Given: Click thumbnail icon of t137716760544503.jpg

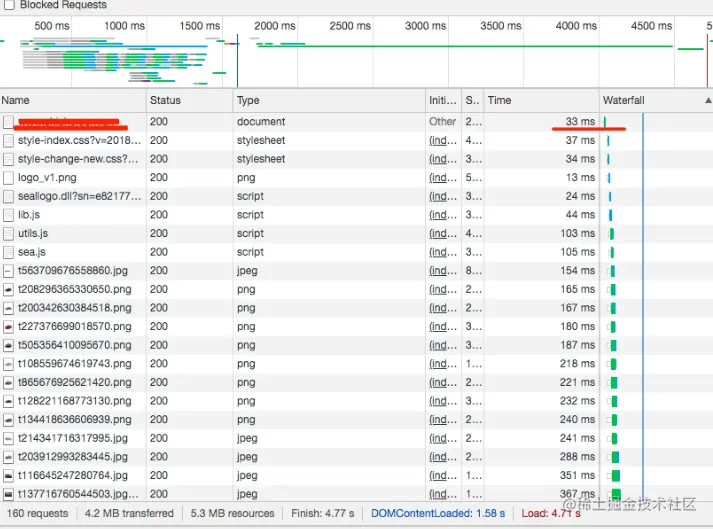Looking at the screenshot, I should point(8,494).
